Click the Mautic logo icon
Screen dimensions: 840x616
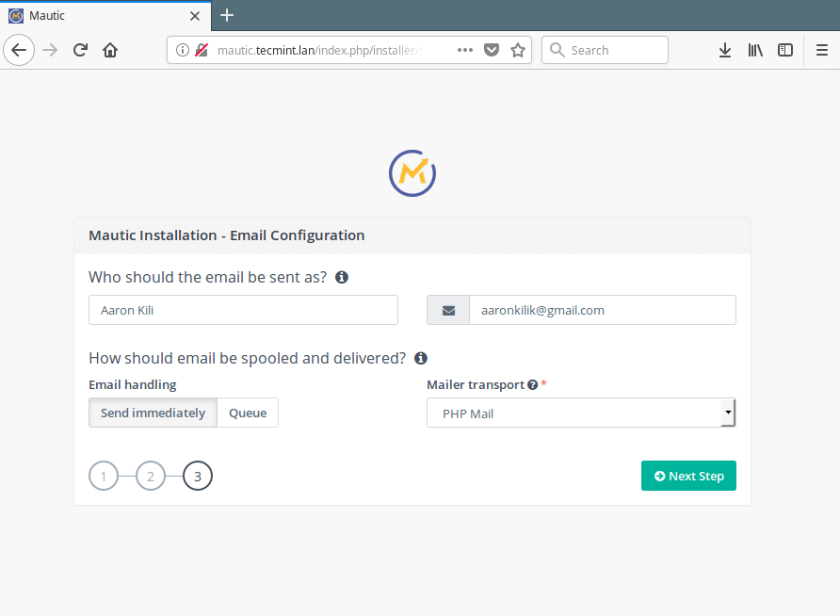point(412,173)
